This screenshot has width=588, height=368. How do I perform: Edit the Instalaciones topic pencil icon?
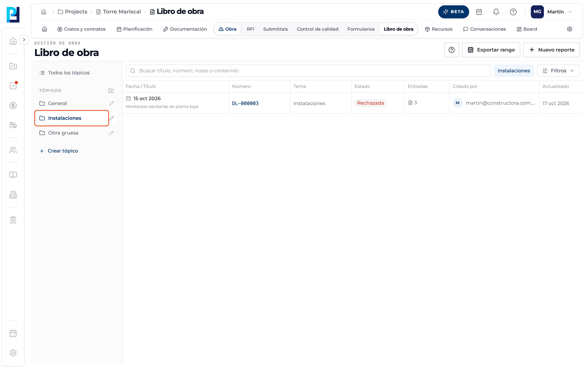coord(111,118)
